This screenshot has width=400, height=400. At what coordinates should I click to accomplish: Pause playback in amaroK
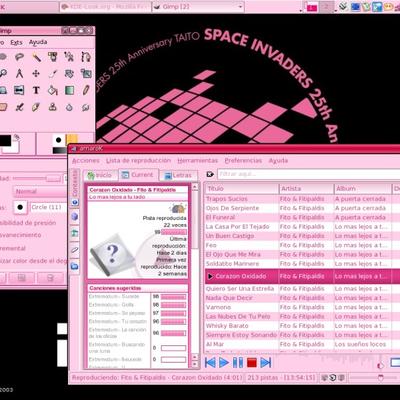click(x=238, y=362)
